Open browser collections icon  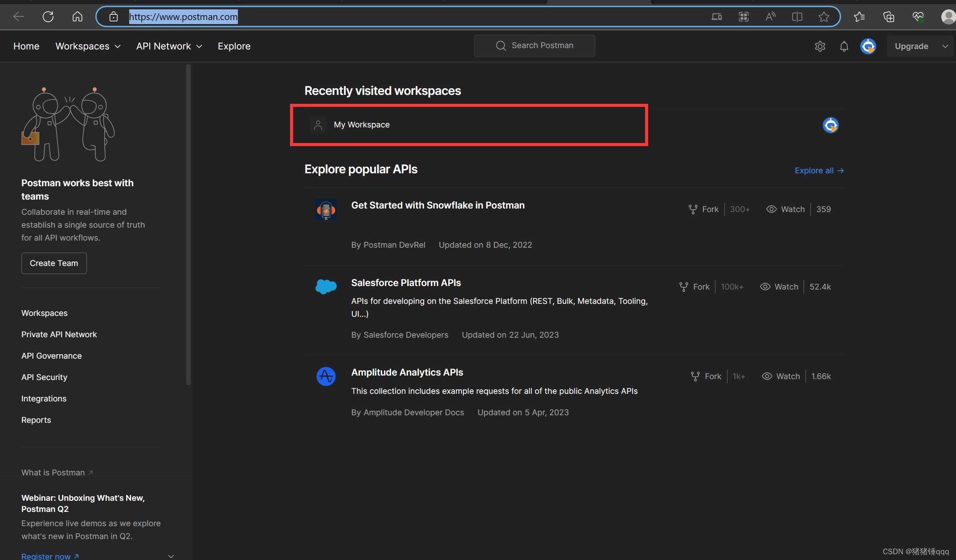(x=889, y=17)
